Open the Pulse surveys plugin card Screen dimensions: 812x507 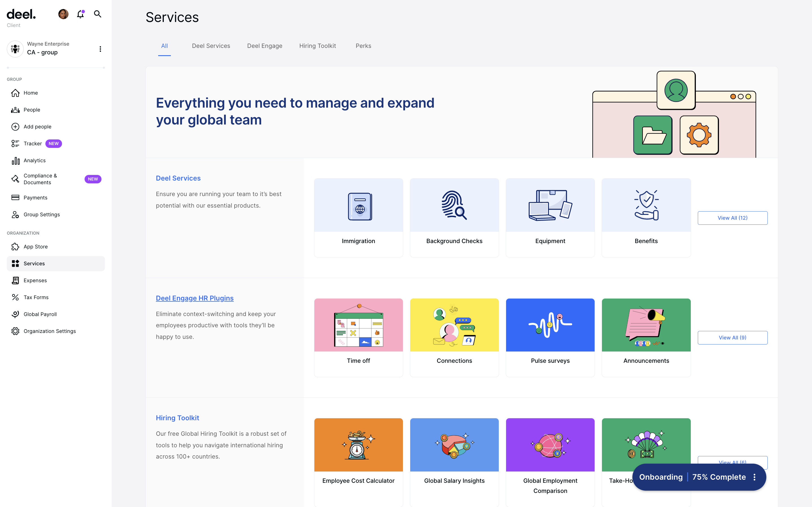(x=550, y=337)
